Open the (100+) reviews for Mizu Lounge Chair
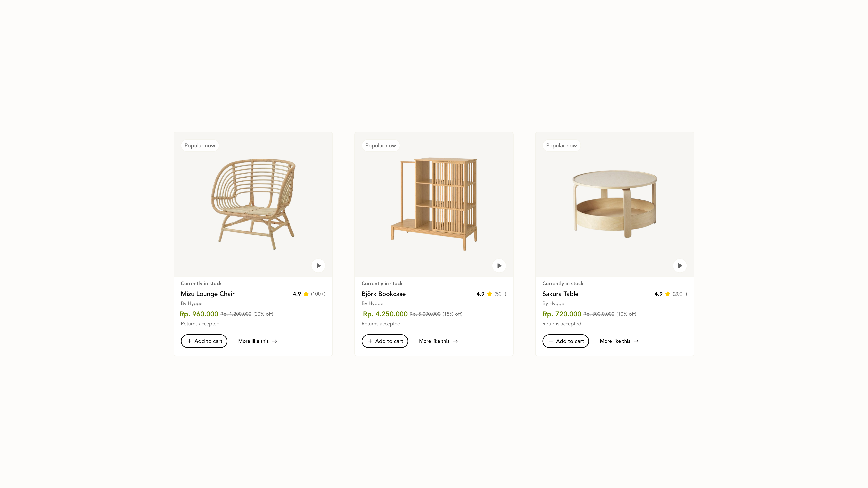This screenshot has height=488, width=868. (318, 294)
